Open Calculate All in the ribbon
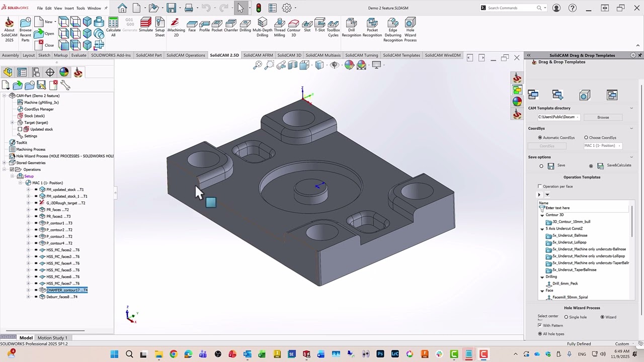 click(x=113, y=27)
